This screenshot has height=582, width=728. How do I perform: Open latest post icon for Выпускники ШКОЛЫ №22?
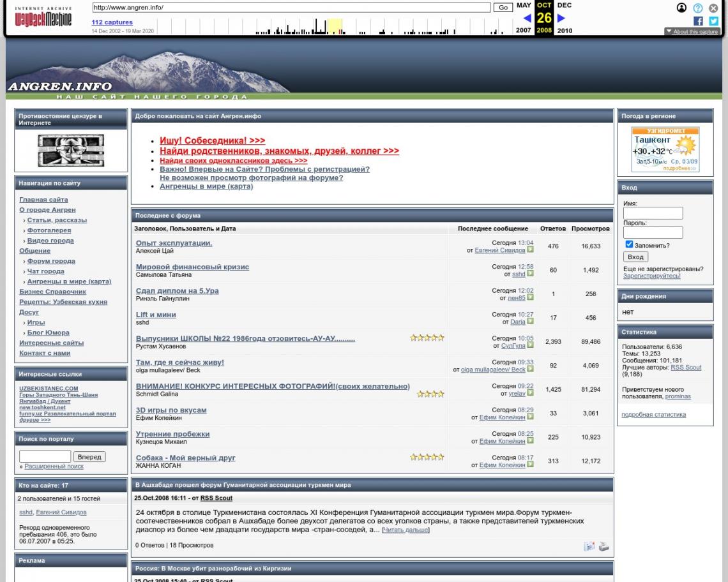pyautogui.click(x=530, y=345)
